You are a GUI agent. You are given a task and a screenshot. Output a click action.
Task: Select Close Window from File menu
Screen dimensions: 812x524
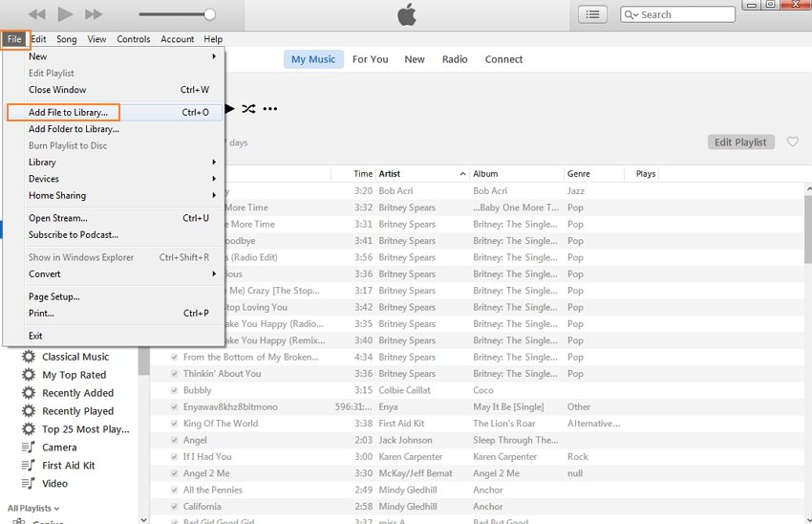pos(115,90)
